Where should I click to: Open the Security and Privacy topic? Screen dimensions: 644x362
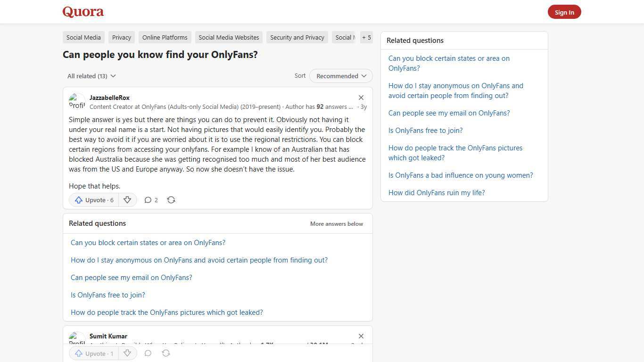click(297, 37)
